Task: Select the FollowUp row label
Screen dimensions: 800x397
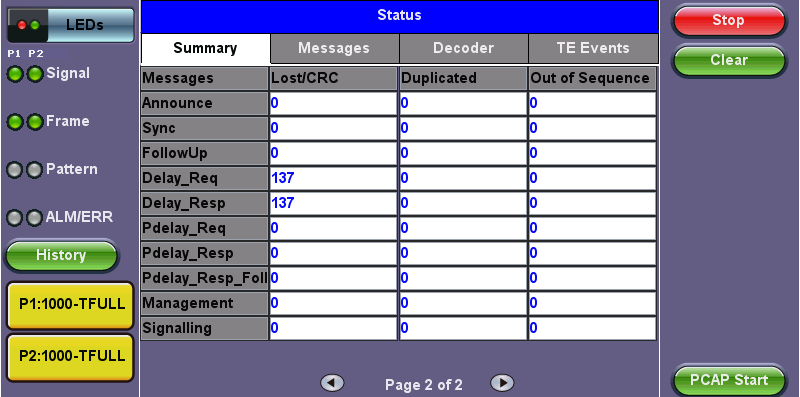Action: click(x=205, y=154)
